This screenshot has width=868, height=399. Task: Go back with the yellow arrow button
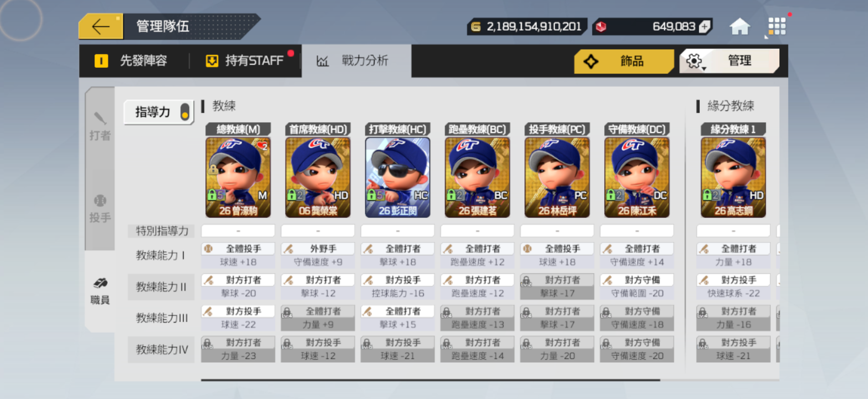point(101,26)
